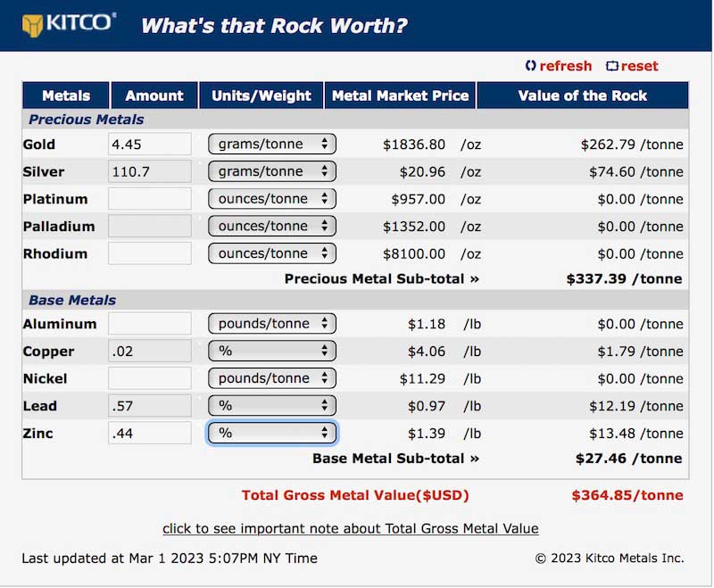Click the aluminum price $1.18
The width and height of the screenshot is (714, 588).
pyautogui.click(x=427, y=324)
